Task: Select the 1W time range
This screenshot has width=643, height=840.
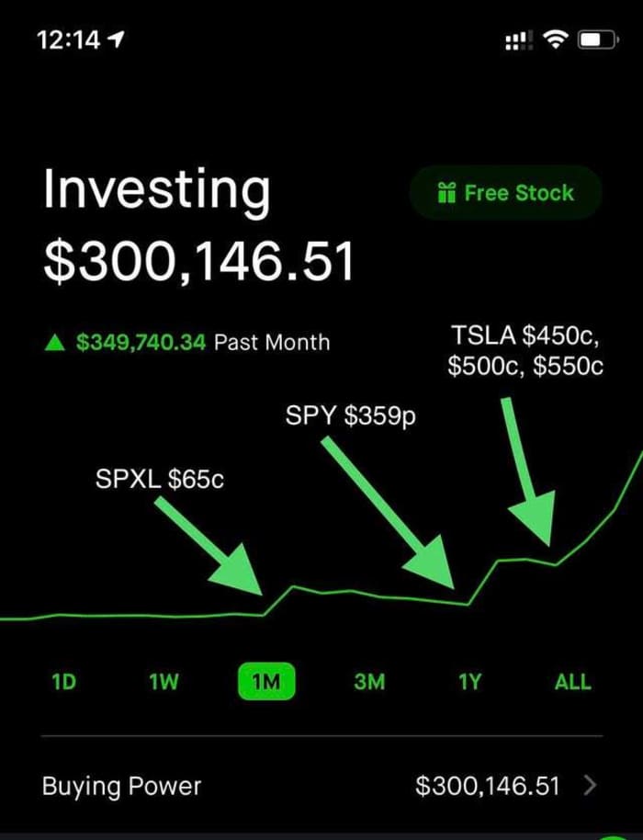Action: pyautogui.click(x=163, y=682)
